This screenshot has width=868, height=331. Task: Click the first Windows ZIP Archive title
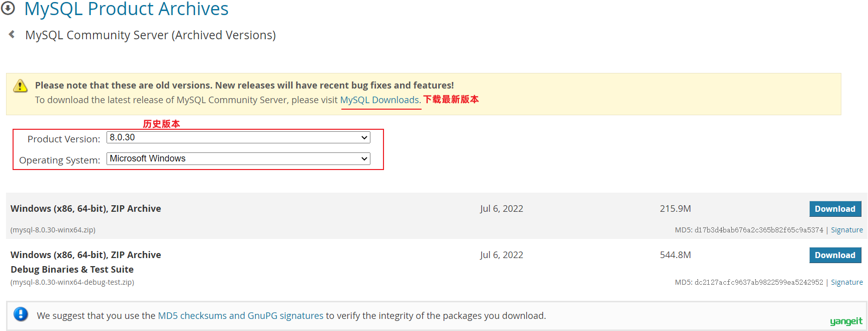pyautogui.click(x=86, y=208)
